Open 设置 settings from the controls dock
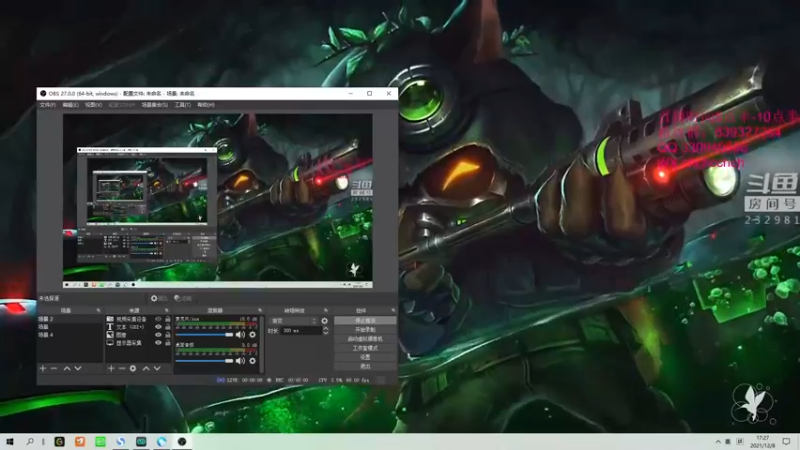Viewport: 800px width, 450px height. pyautogui.click(x=365, y=357)
